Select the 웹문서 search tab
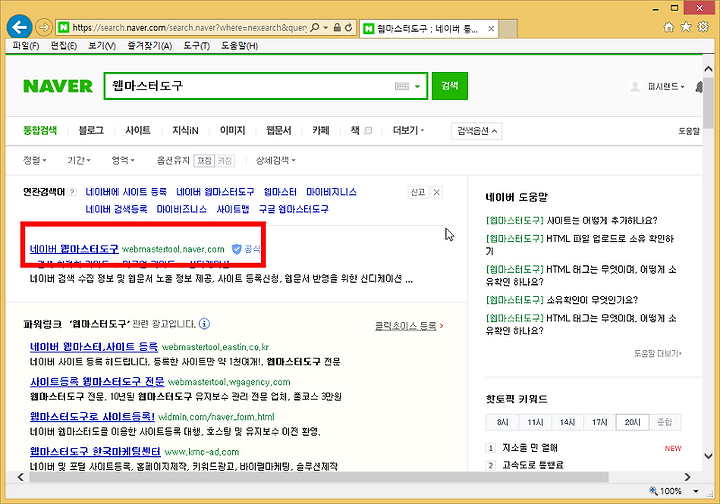 [278, 130]
